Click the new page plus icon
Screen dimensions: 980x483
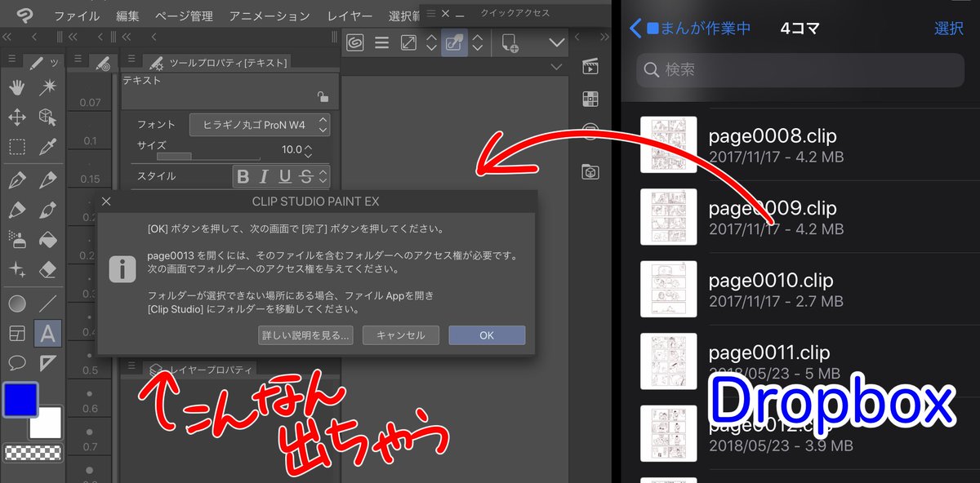point(510,43)
